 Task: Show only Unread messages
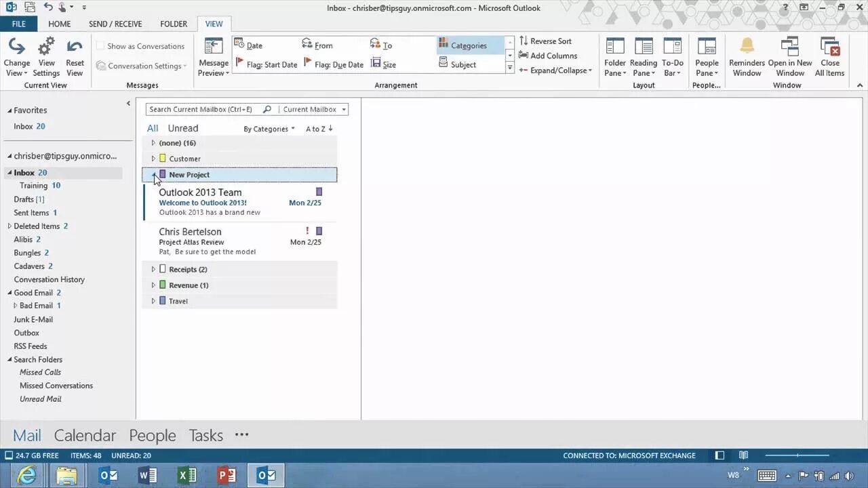183,128
